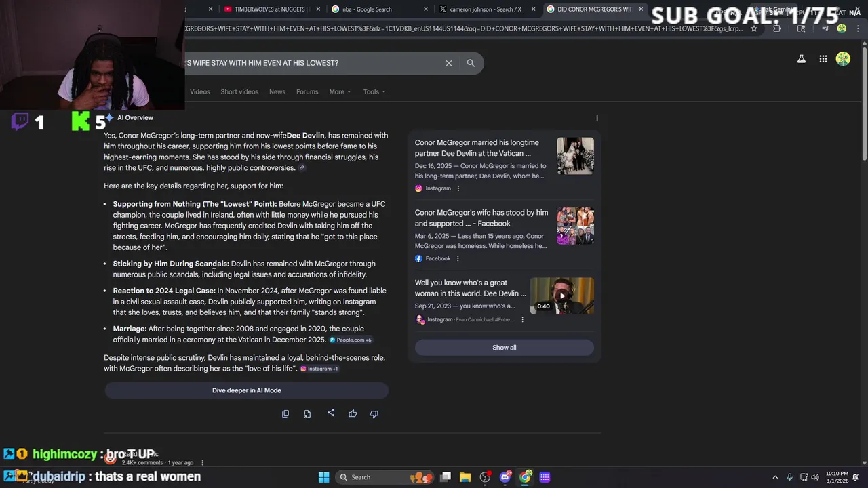This screenshot has width=868, height=488.
Task: Open Vatican wedding photo thumbnail
Action: click(575, 156)
